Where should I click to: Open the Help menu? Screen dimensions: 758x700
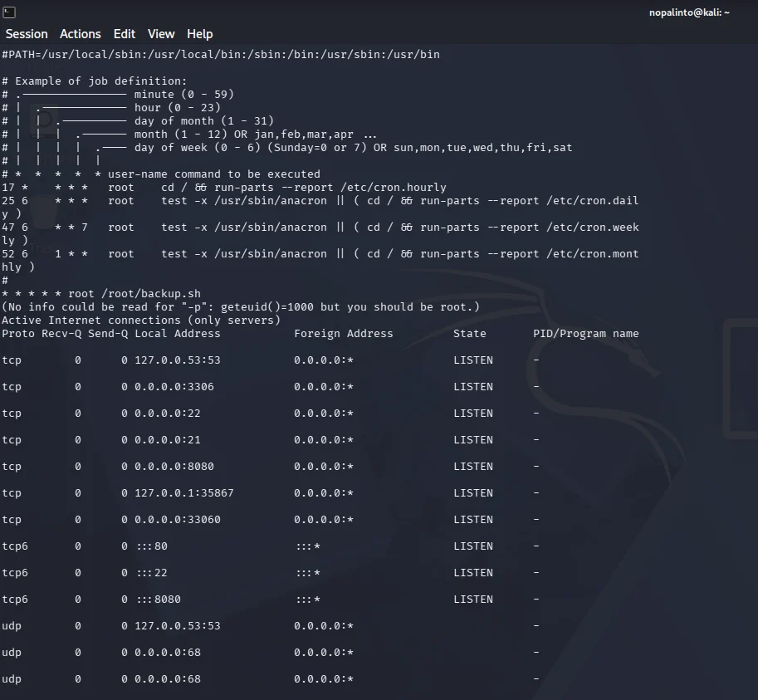pyautogui.click(x=199, y=34)
